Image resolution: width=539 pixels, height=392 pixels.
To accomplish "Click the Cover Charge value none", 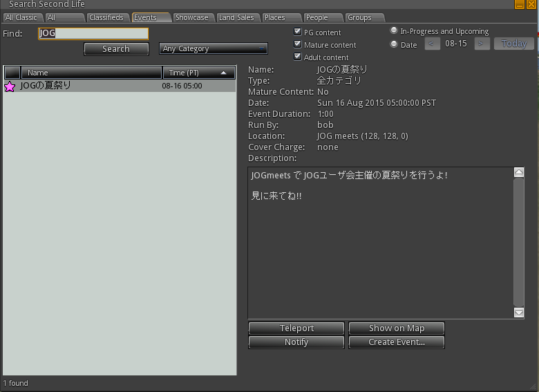I will point(328,147).
